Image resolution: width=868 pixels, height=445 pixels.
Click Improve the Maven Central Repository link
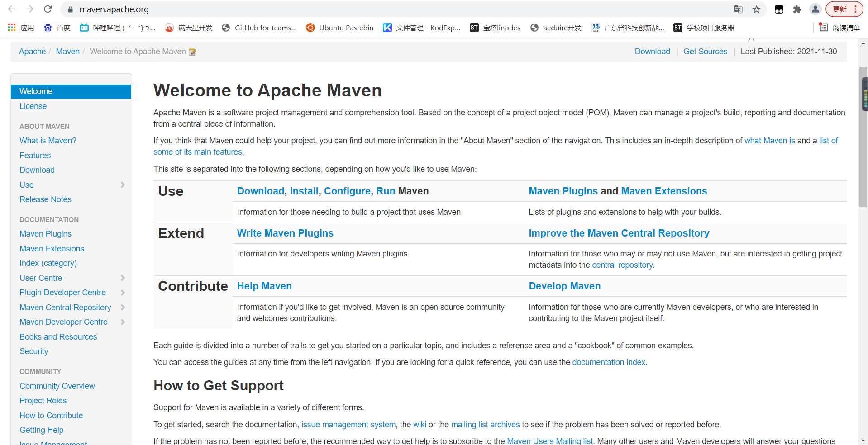tap(619, 233)
